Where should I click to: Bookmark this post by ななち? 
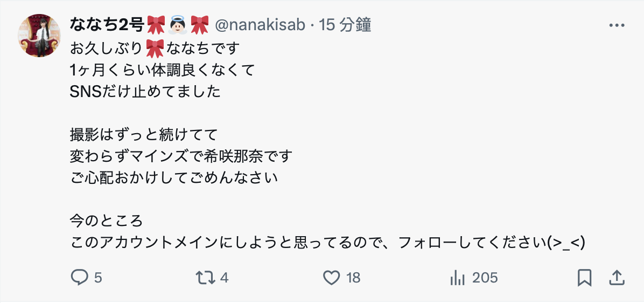584,278
